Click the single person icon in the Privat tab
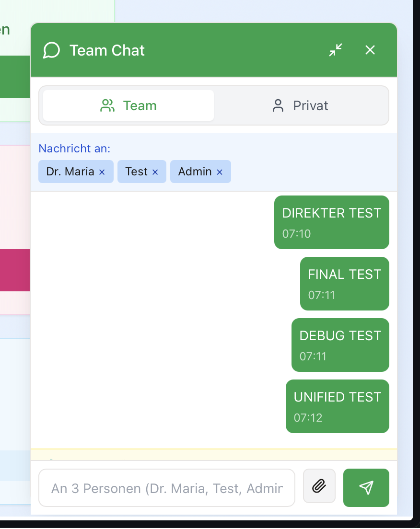Viewport: 420px width, 529px height. pyautogui.click(x=278, y=105)
